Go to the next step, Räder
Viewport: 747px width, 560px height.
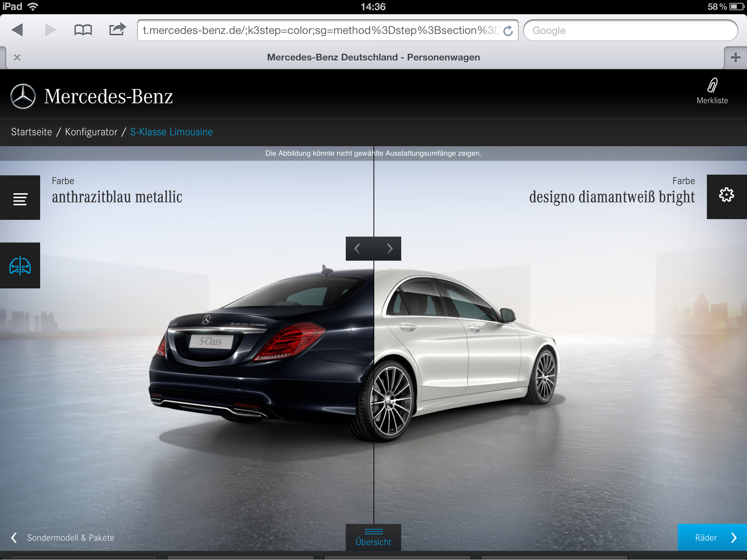tap(712, 537)
